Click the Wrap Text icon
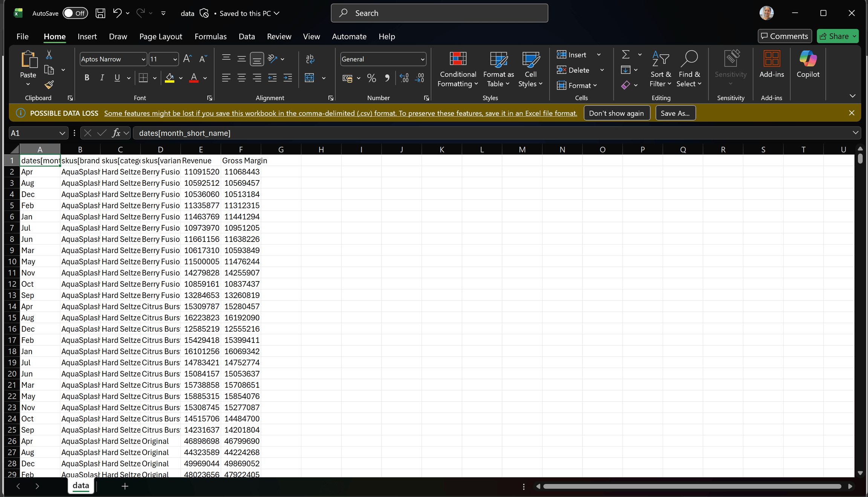Image resolution: width=868 pixels, height=497 pixels. tap(310, 59)
